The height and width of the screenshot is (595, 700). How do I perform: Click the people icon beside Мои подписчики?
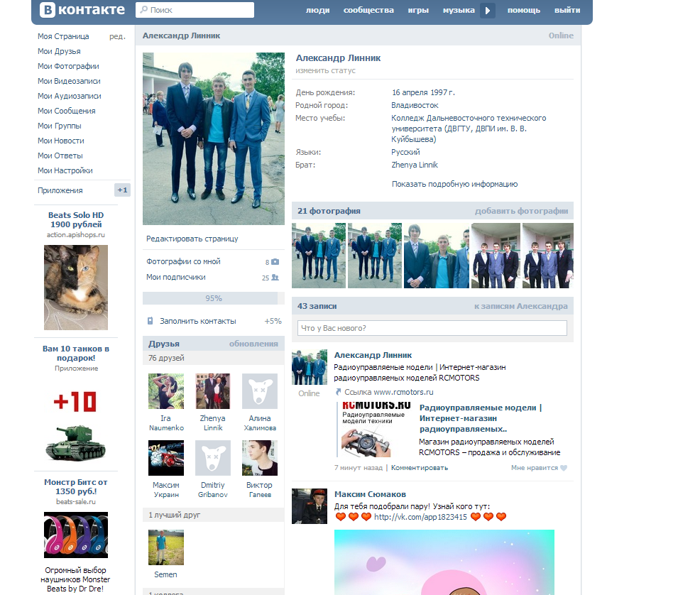[x=275, y=277]
